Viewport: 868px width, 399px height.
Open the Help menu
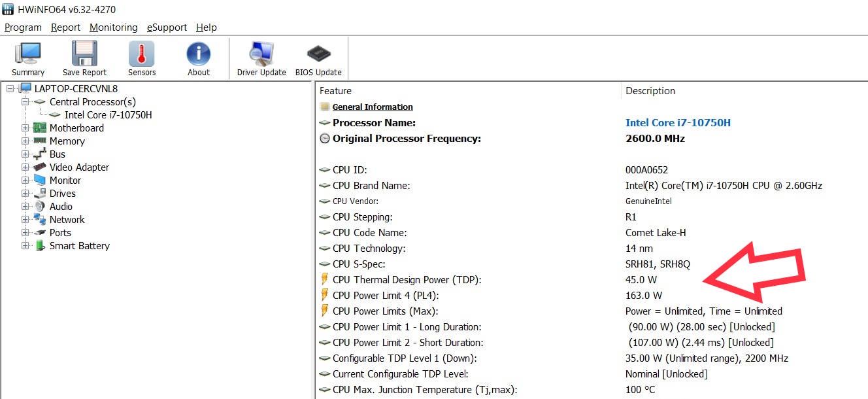tap(207, 27)
